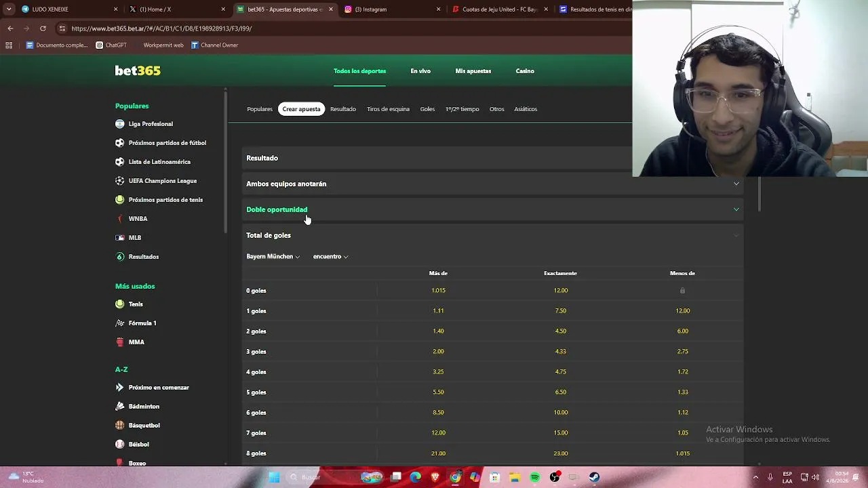Show hidden system tray icons

tap(755, 477)
